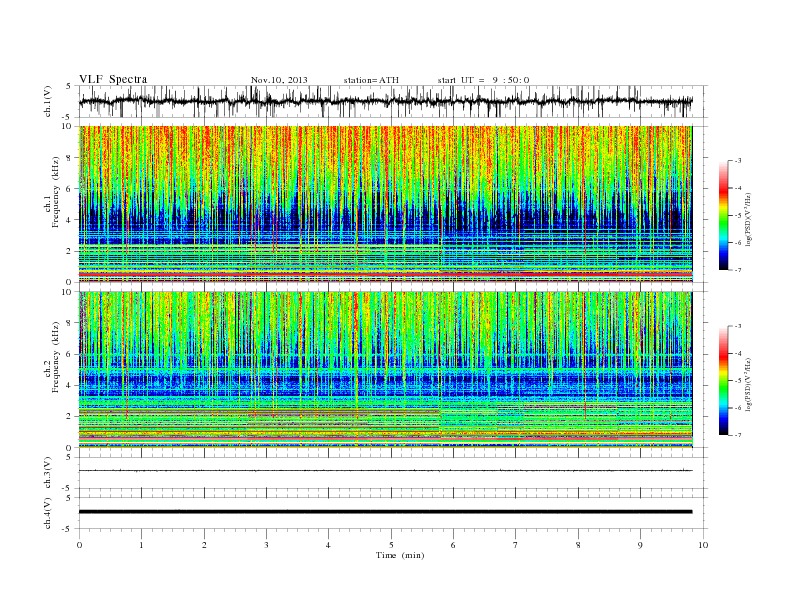
Task: Click inside the ch.2 frequency spectrogram
Action: (385, 369)
